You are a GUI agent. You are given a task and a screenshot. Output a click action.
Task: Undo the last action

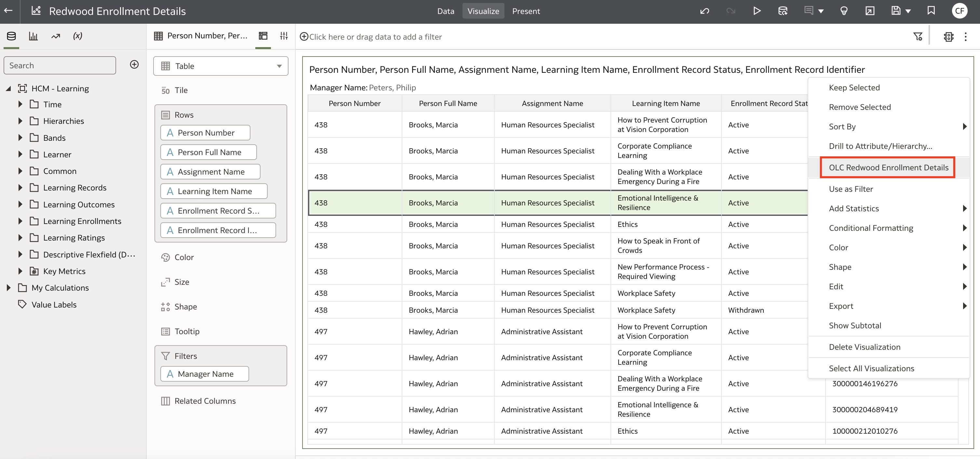(x=705, y=11)
